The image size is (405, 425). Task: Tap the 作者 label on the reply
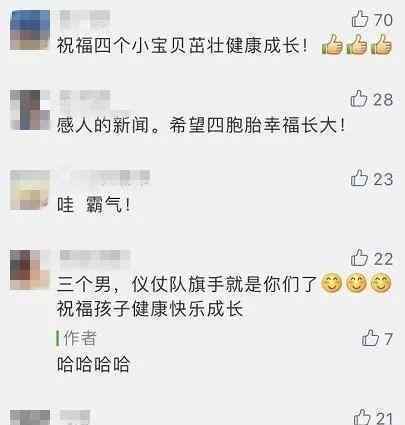click(x=80, y=338)
